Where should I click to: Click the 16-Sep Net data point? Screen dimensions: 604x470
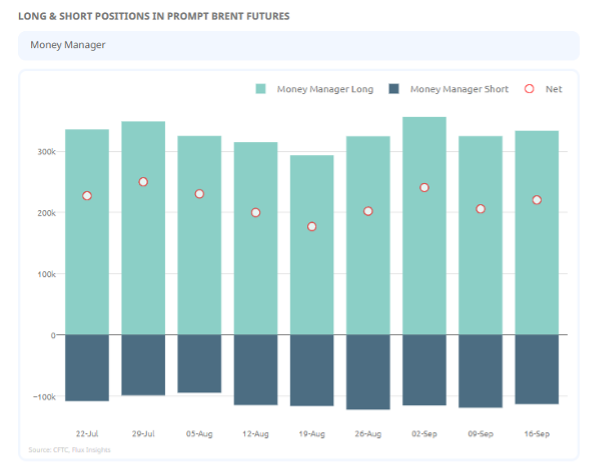(x=537, y=200)
